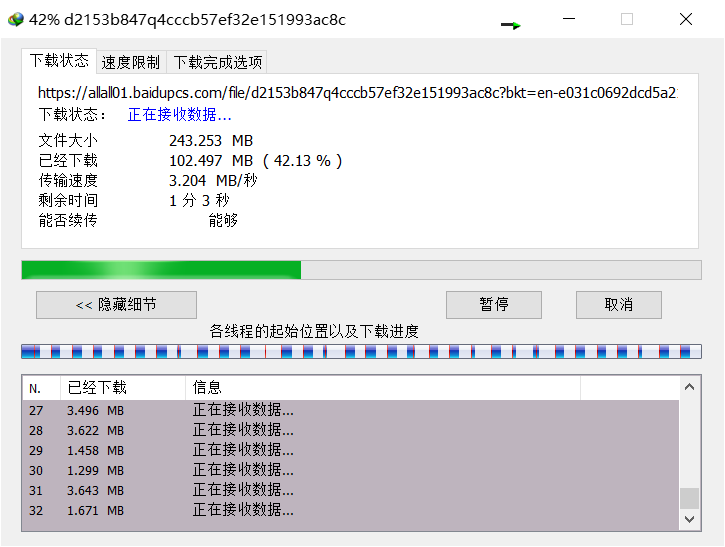The height and width of the screenshot is (547, 725).
Task: Select the 下载状态 tab
Action: 59,61
